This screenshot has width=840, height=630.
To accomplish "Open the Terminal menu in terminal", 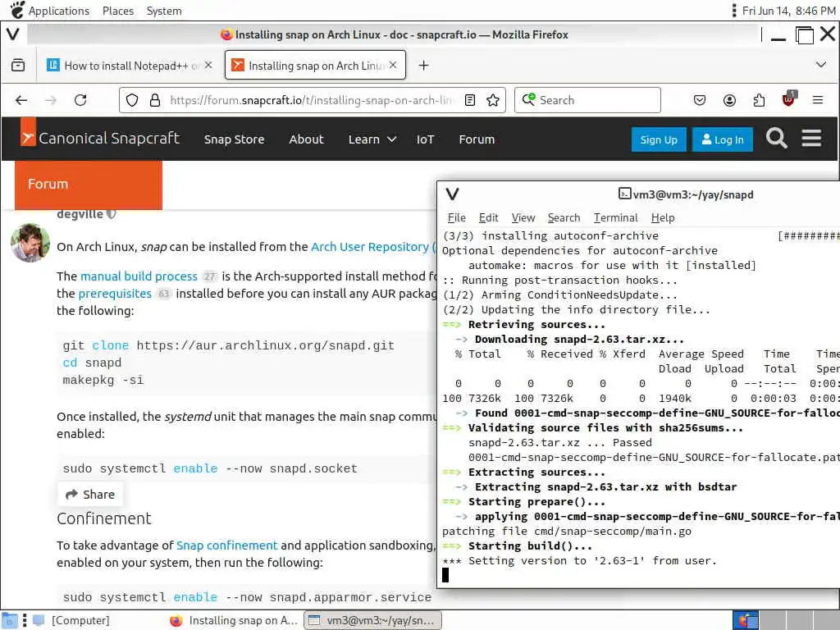I will click(615, 217).
